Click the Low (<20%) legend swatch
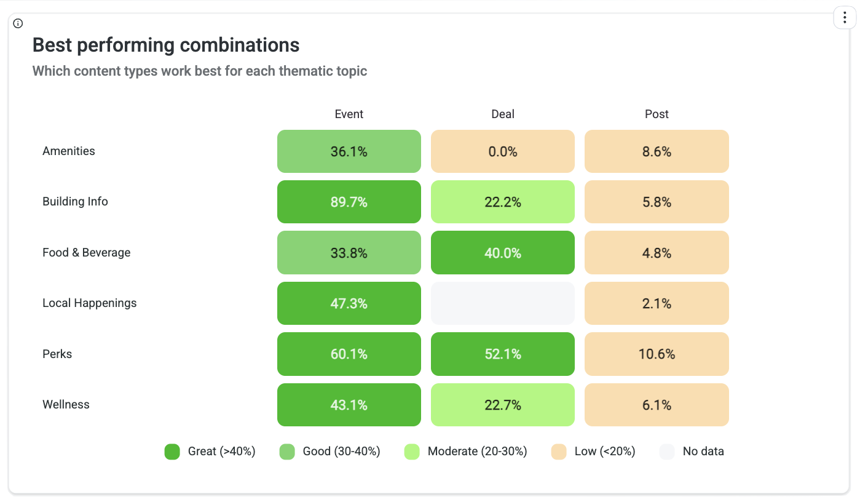 click(x=559, y=452)
